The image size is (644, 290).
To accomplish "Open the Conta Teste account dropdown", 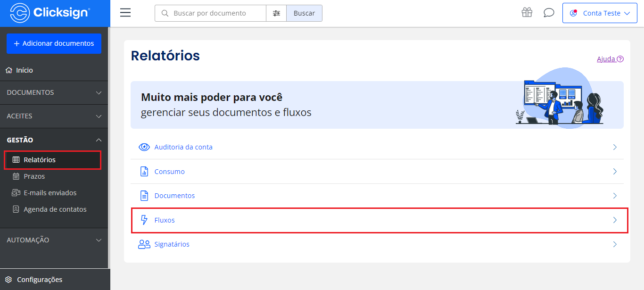I will (600, 13).
